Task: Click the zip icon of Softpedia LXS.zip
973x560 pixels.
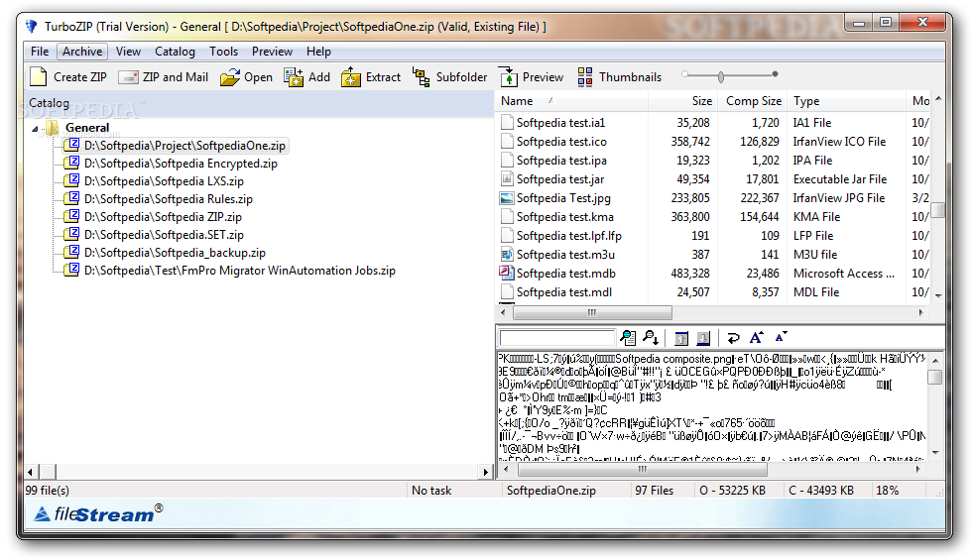Action: click(73, 180)
